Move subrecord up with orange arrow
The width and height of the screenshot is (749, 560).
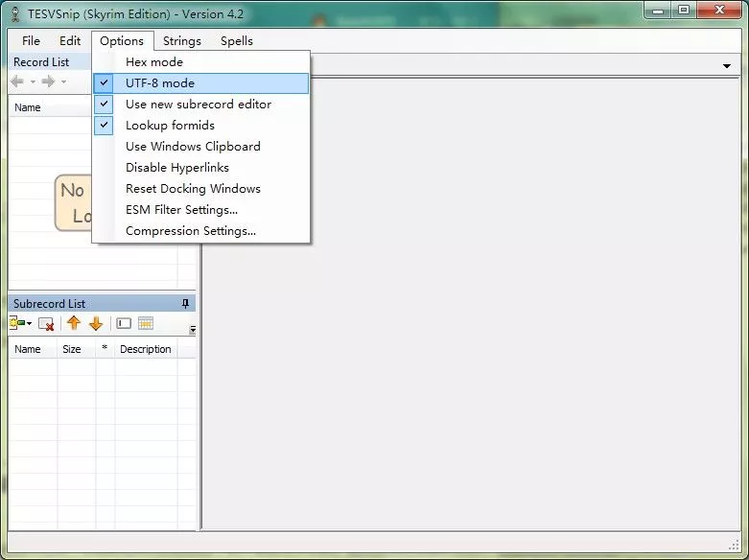point(74,323)
